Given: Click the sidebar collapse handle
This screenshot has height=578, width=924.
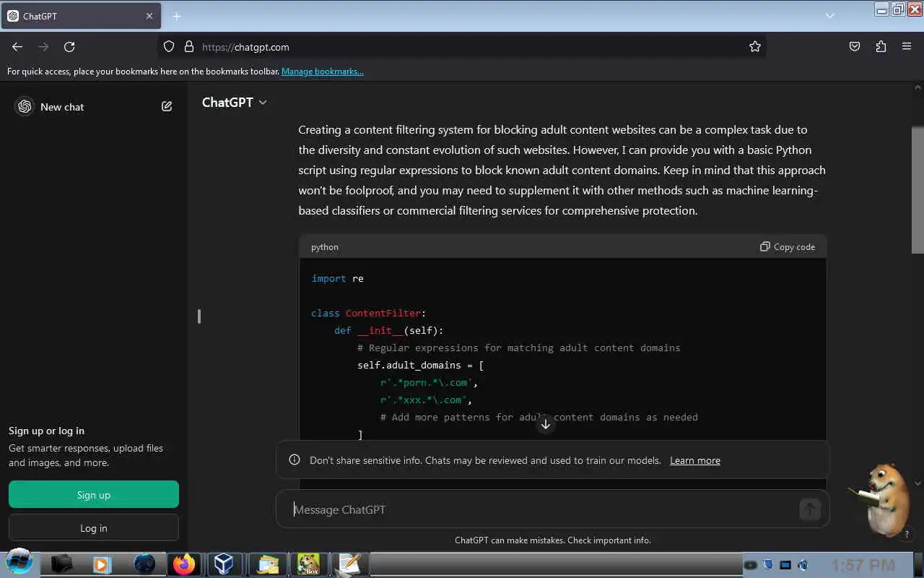Looking at the screenshot, I should (x=199, y=316).
